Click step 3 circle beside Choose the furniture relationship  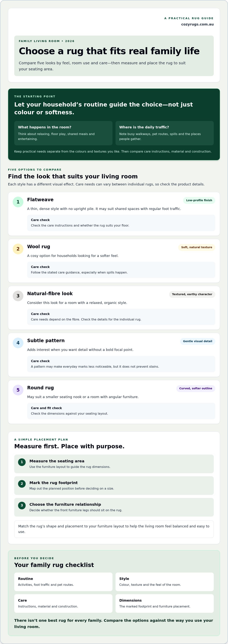click(x=22, y=506)
